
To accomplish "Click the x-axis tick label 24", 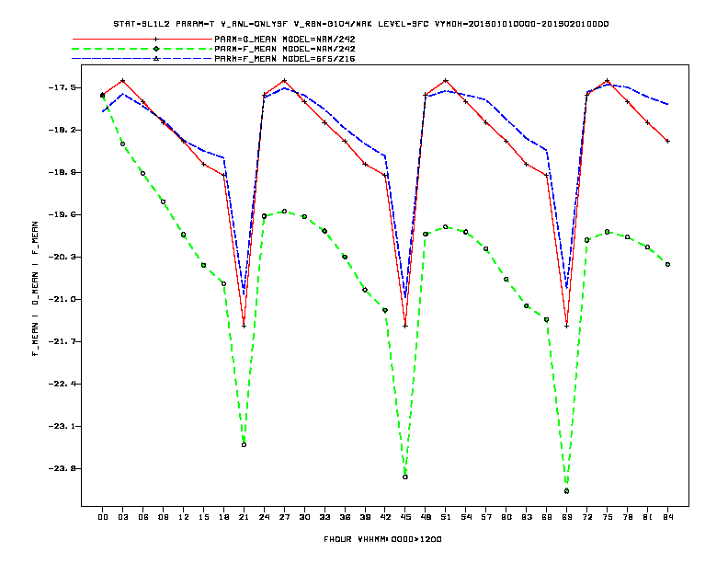I will [x=264, y=517].
